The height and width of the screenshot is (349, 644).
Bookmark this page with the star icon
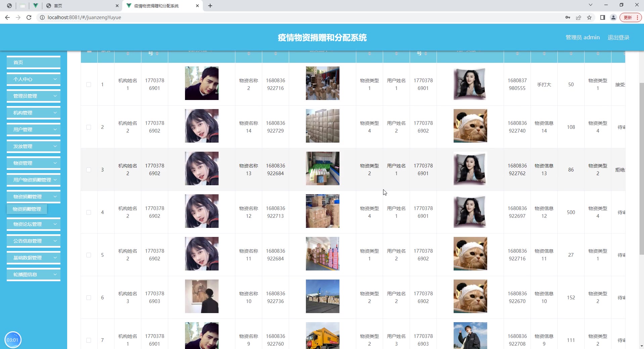589,17
